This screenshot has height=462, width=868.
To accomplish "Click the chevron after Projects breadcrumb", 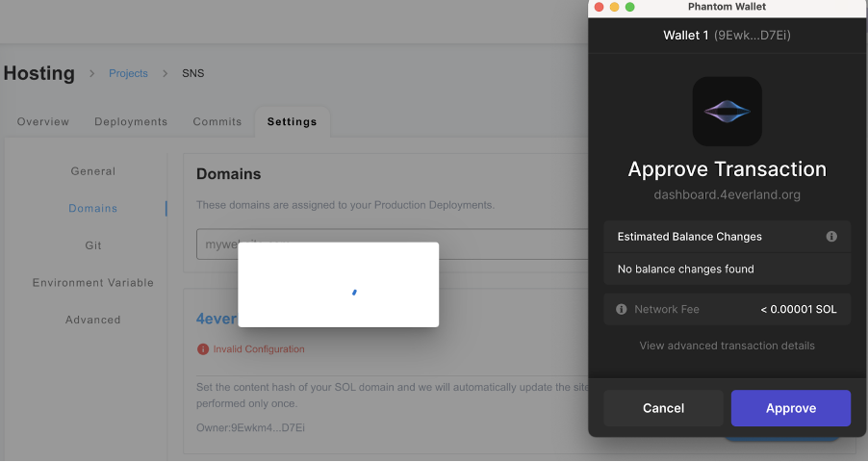I will (165, 73).
